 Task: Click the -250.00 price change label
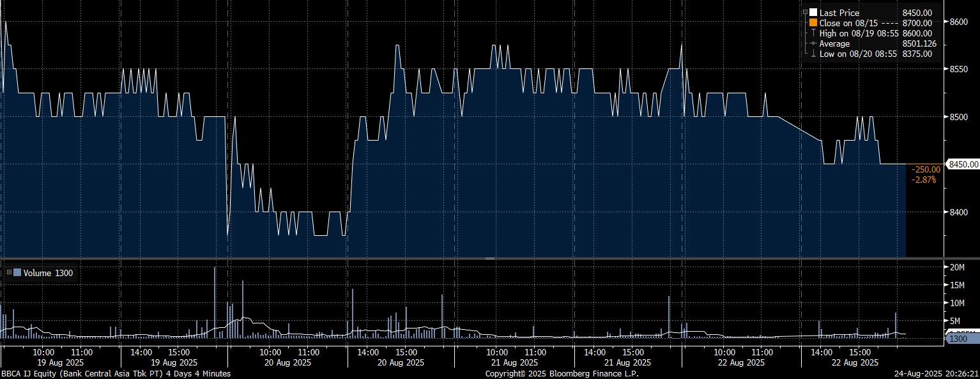(926, 169)
